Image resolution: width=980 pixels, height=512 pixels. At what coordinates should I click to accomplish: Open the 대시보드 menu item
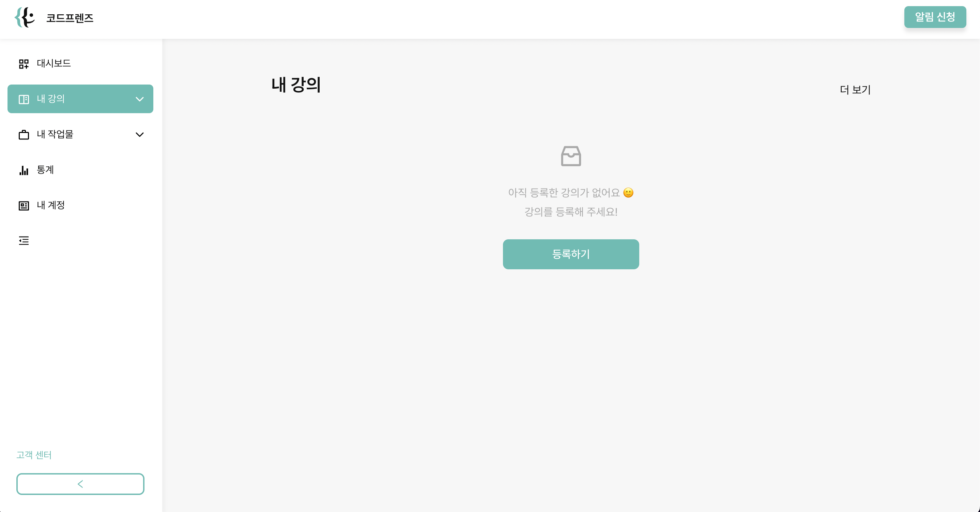(x=80, y=63)
